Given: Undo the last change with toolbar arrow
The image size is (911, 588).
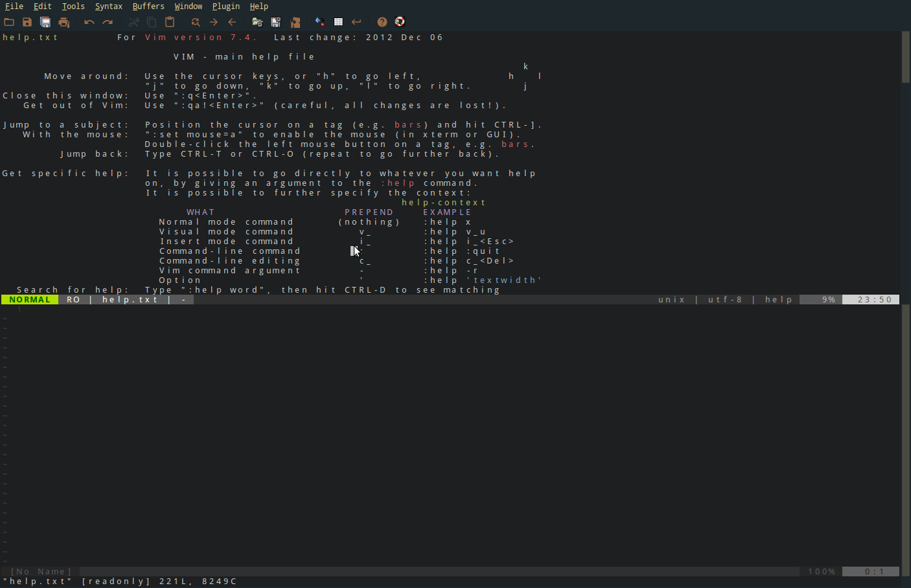Looking at the screenshot, I should 89,22.
